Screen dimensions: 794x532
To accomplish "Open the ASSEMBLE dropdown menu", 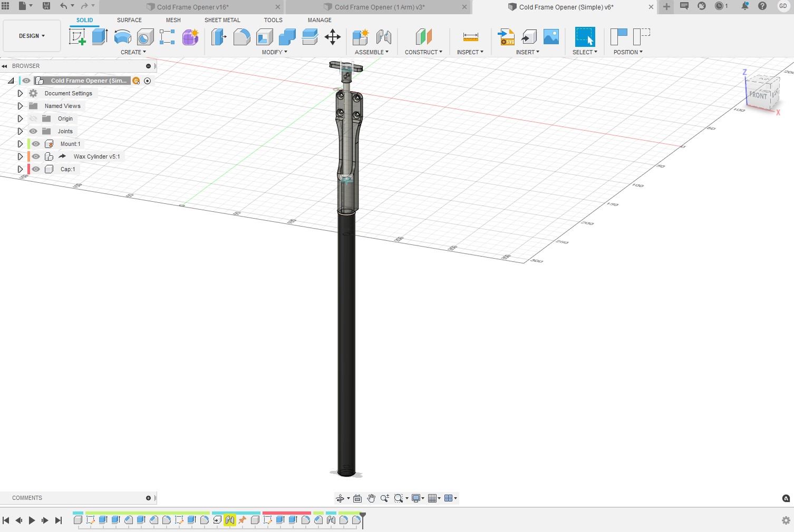I will pyautogui.click(x=371, y=52).
